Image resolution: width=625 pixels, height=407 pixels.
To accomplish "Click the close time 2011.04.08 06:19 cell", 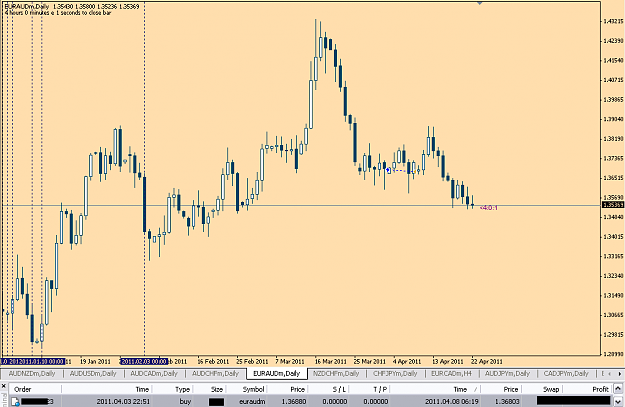I will (x=452, y=401).
